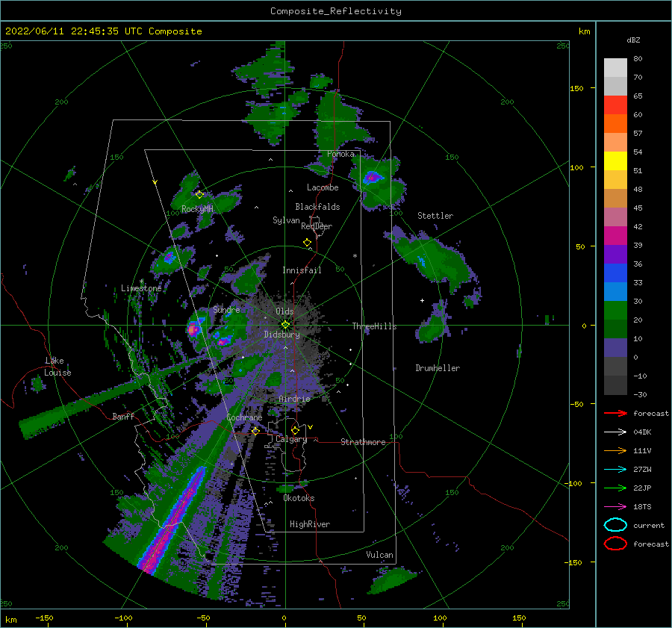The height and width of the screenshot is (628, 672).
Task: Click the yellow diamond marker inside Calgary
Action: coord(295,430)
